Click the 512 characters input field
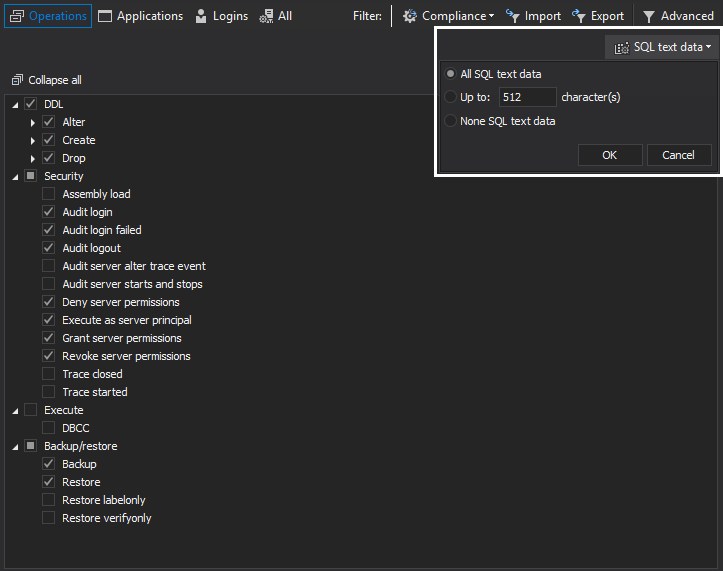The image size is (723, 571). click(x=527, y=97)
